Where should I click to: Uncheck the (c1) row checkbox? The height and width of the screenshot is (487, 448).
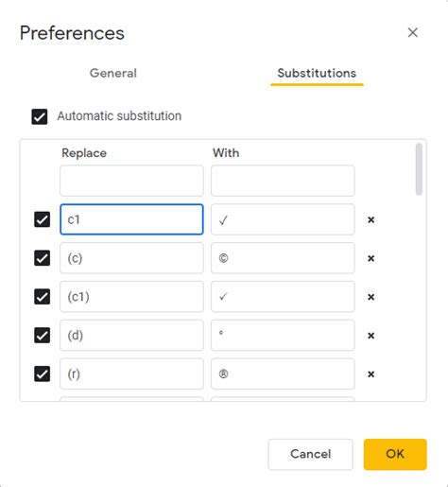[42, 297]
